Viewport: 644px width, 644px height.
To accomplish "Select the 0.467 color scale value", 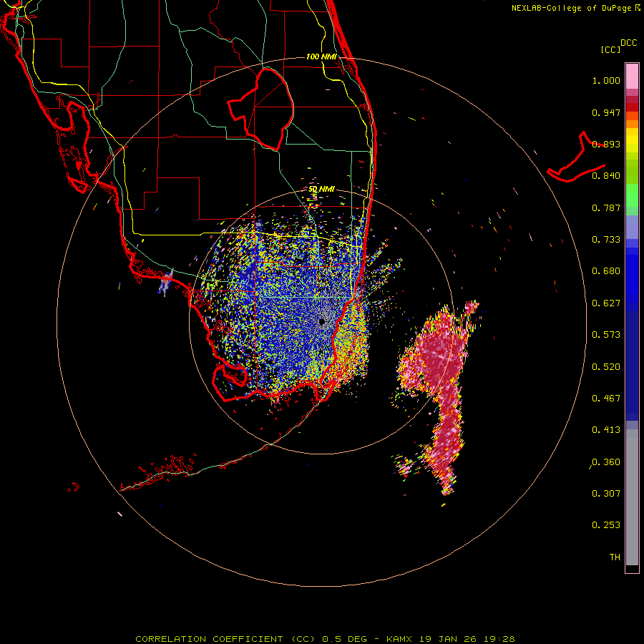I will [606, 399].
